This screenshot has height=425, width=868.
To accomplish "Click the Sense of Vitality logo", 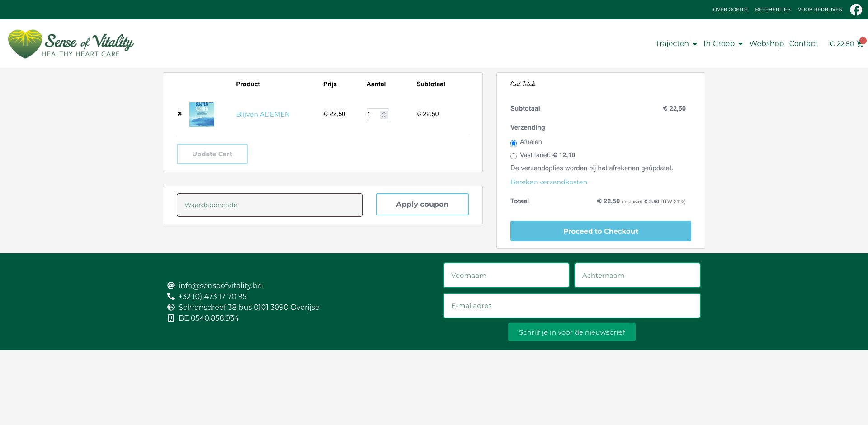I will pyautogui.click(x=71, y=44).
